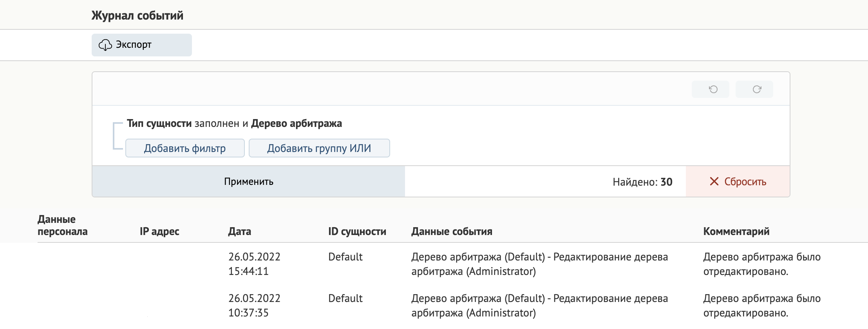
Task: Select the date cell 26.05.2022 10:37:35
Action: pyautogui.click(x=254, y=305)
